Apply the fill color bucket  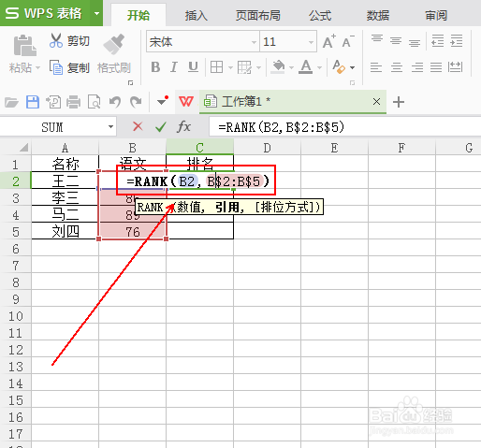tap(278, 67)
